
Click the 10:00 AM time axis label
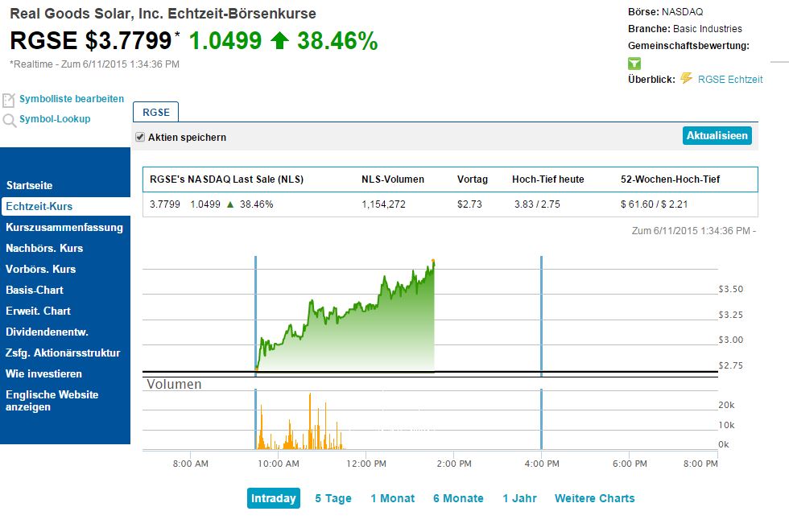[x=279, y=464]
